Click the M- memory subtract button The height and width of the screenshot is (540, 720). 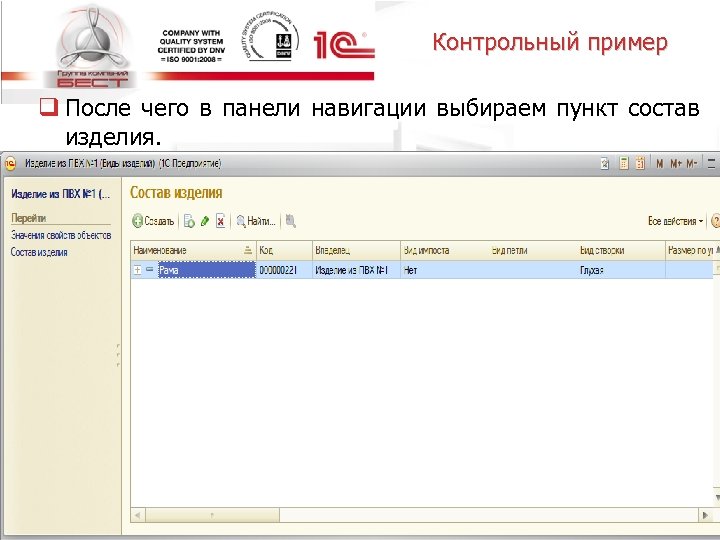[x=692, y=163]
